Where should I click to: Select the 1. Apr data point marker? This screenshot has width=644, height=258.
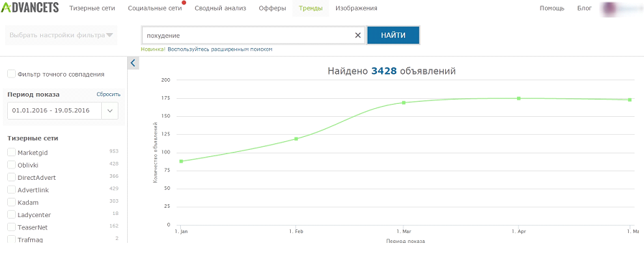tap(519, 98)
